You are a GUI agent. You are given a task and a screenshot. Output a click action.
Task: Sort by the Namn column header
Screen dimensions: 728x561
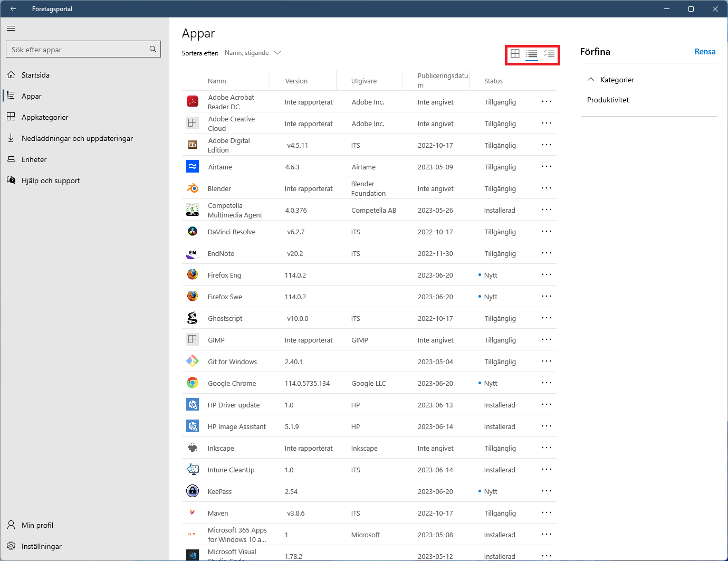click(x=217, y=81)
